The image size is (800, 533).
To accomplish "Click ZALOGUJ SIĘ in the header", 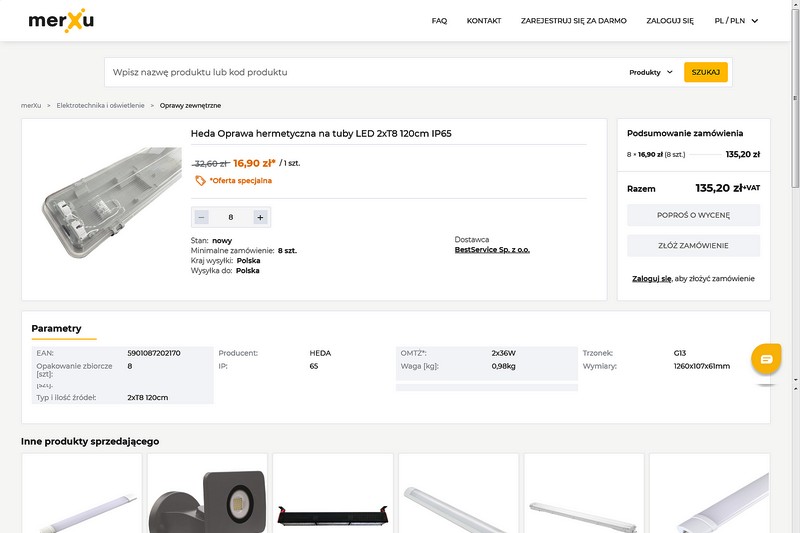I will (670, 20).
